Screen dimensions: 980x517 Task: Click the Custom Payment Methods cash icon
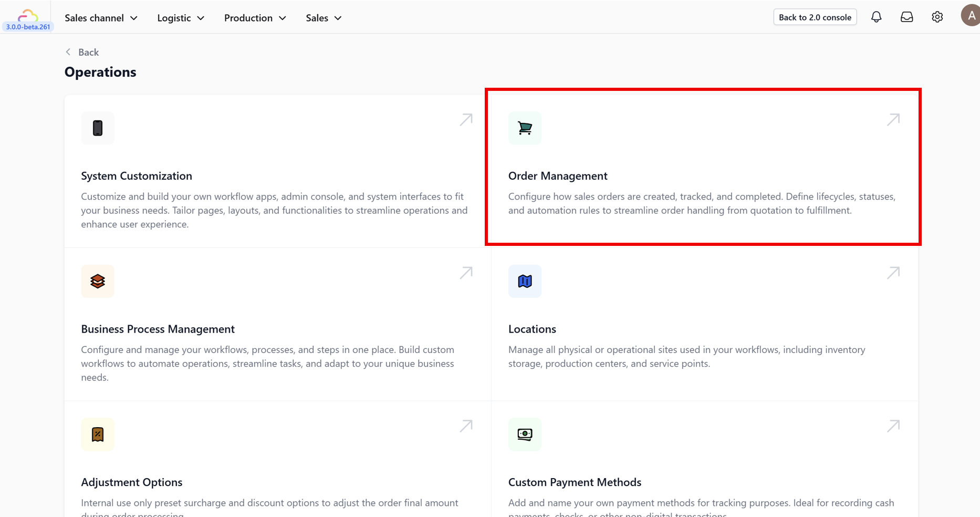point(525,434)
